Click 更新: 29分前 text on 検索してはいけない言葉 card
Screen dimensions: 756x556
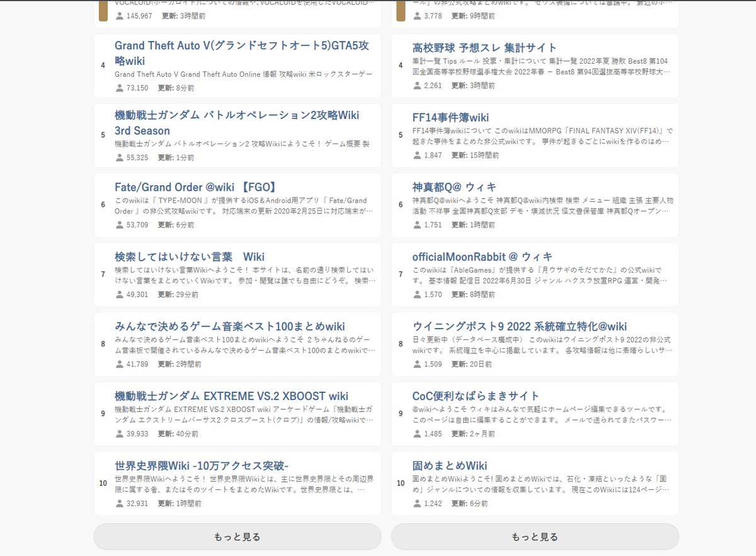coord(178,294)
